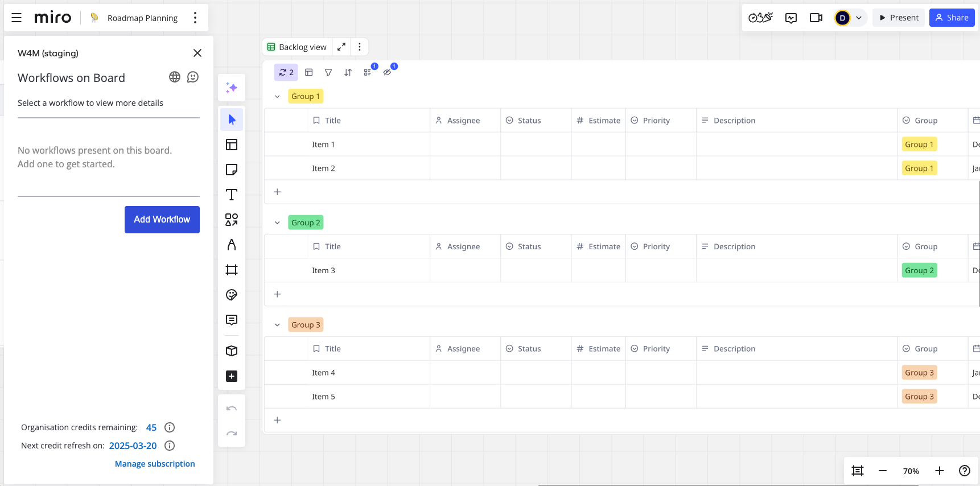The height and width of the screenshot is (486, 980).
Task: Click the sort icon in Backlog toolbar
Action: [x=348, y=72]
